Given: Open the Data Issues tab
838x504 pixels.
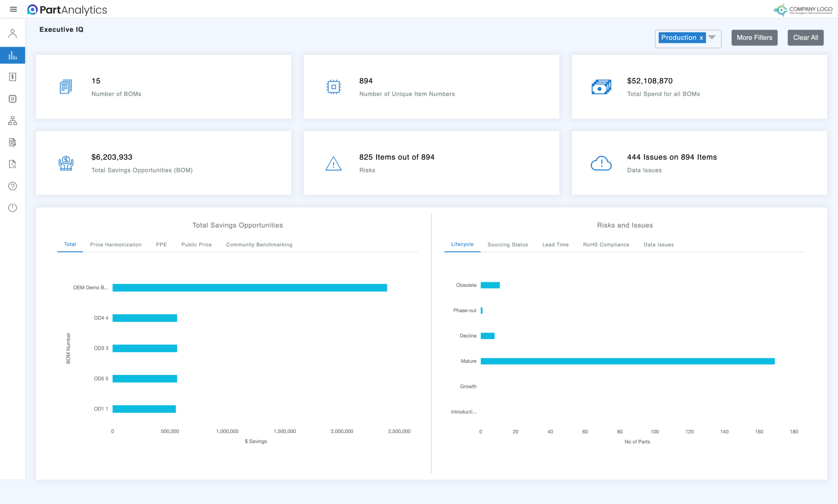Looking at the screenshot, I should pos(658,245).
